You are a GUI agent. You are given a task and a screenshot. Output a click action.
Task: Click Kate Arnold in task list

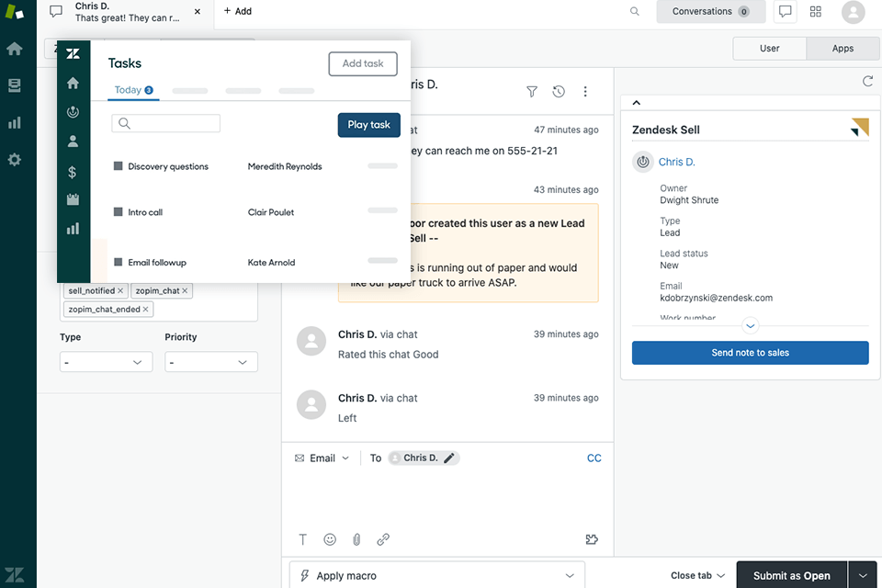tap(271, 262)
